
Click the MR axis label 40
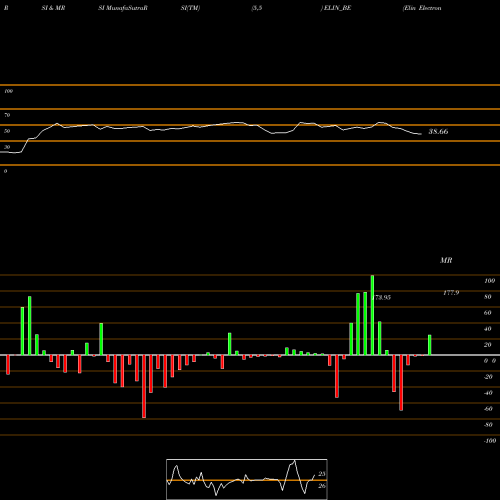488,329
